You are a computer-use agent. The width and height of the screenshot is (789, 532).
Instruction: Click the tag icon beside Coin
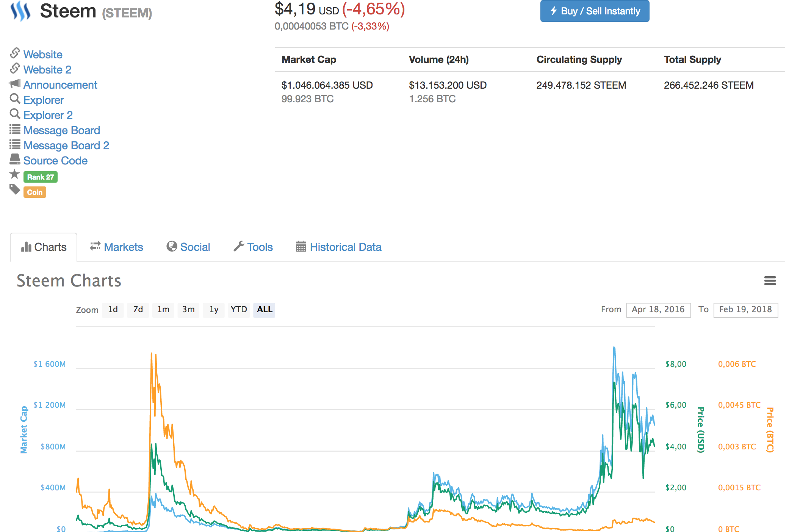tap(15, 189)
